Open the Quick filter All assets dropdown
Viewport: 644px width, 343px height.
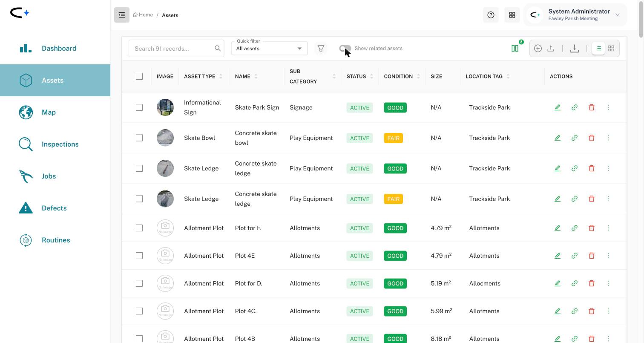[x=269, y=48]
